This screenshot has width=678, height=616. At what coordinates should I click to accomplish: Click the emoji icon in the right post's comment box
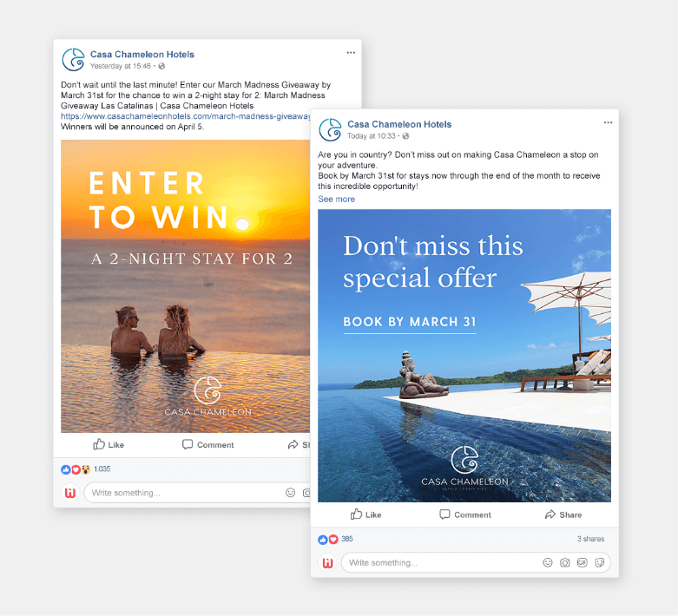pyautogui.click(x=548, y=562)
